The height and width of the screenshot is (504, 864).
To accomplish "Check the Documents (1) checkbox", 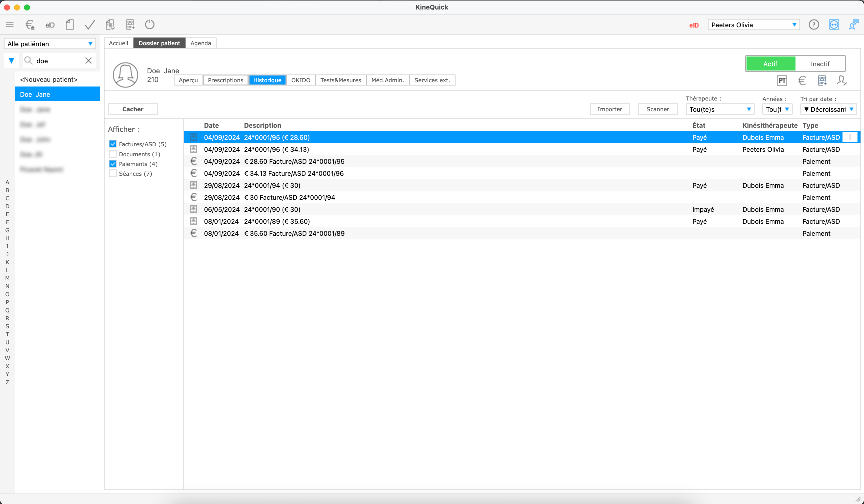I will [113, 154].
